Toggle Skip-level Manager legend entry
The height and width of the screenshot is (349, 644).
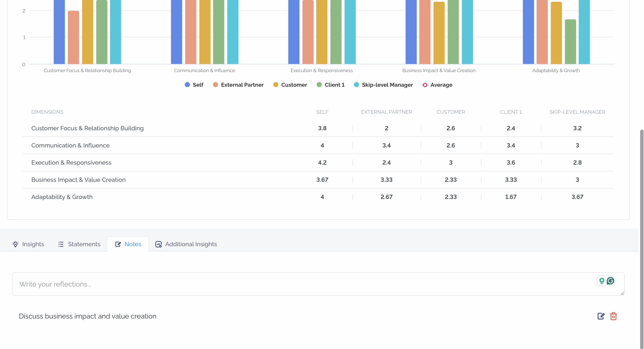point(383,85)
